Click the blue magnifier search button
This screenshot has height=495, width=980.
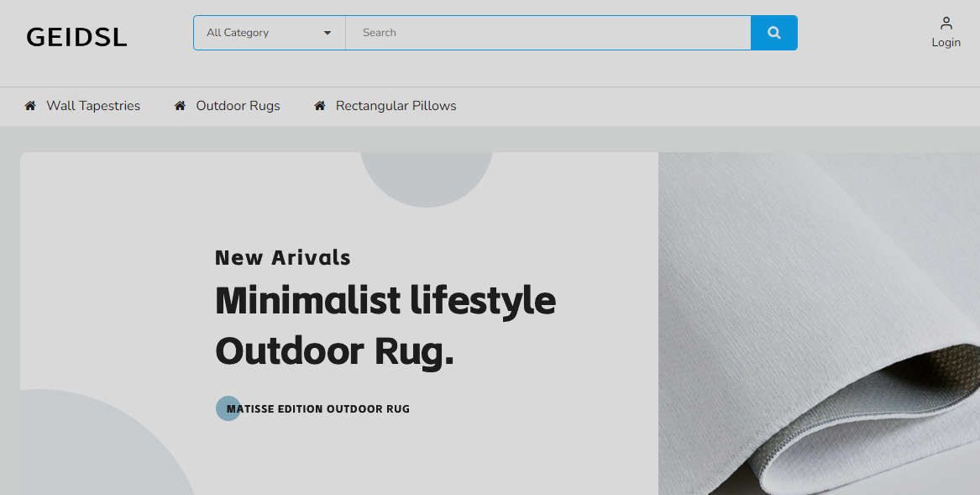[773, 33]
